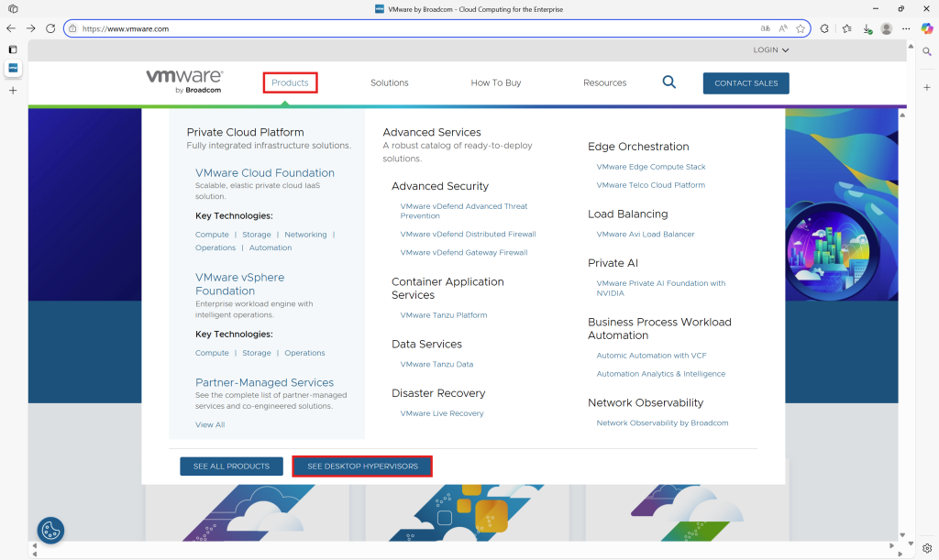The height and width of the screenshot is (560, 939).
Task: Open the VMware vSphere Foundation link
Action: (x=239, y=284)
